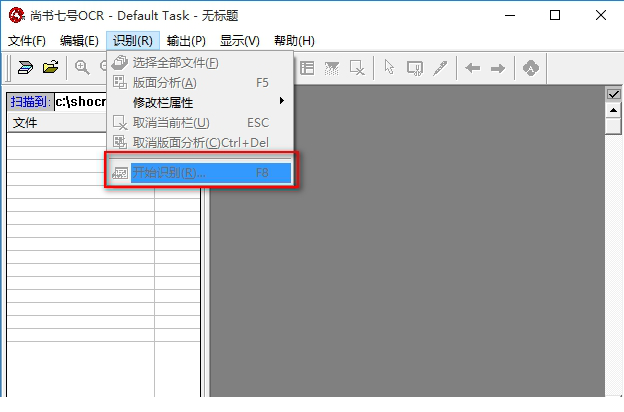Click the 文件 column header

57,123
